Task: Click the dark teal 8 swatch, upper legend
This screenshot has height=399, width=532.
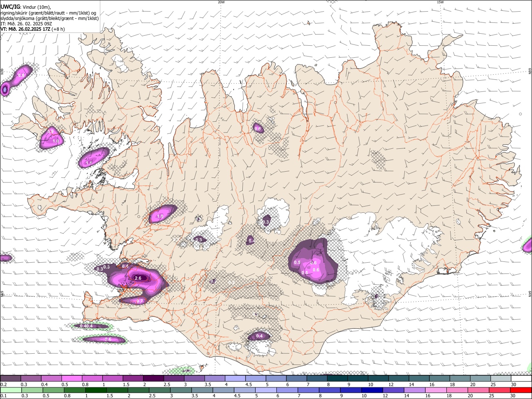Action: click(x=337, y=378)
